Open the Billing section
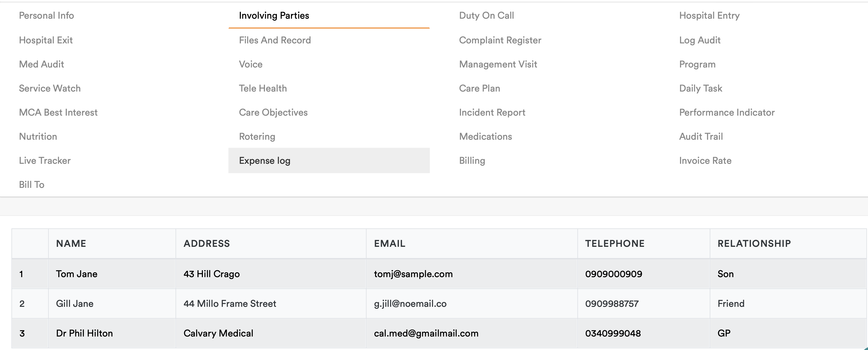This screenshot has height=350, width=868. coord(472,160)
